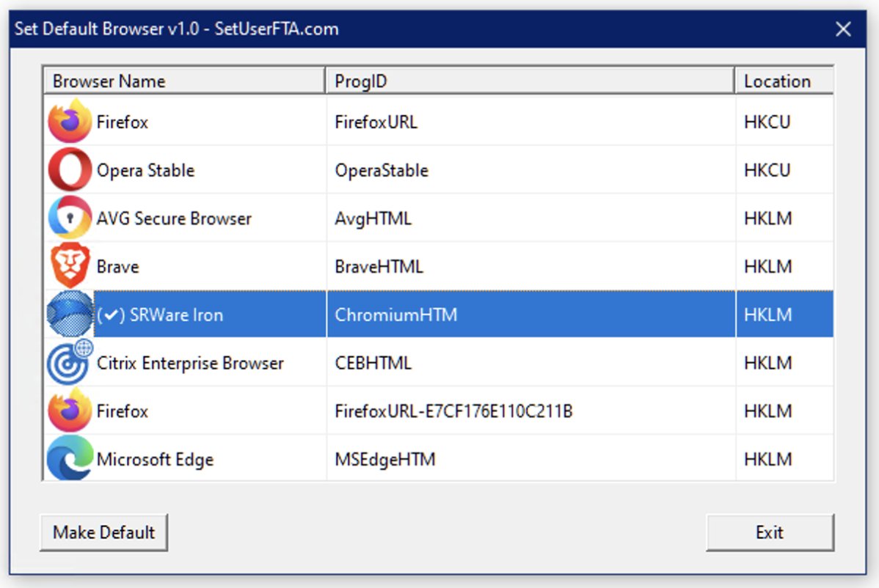Click the Opera Stable browser icon
This screenshot has width=879, height=588.
tap(70, 169)
